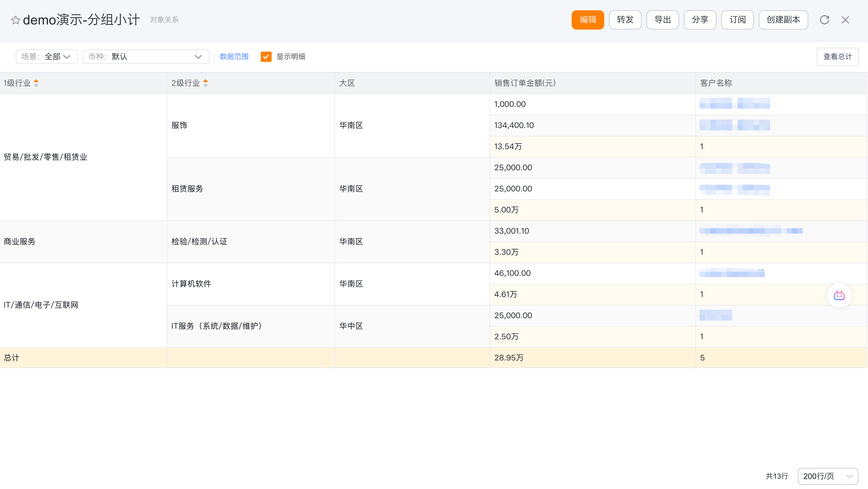Open the floating AI assistant robot icon
Image resolution: width=868 pixels, height=489 pixels.
pos(839,296)
